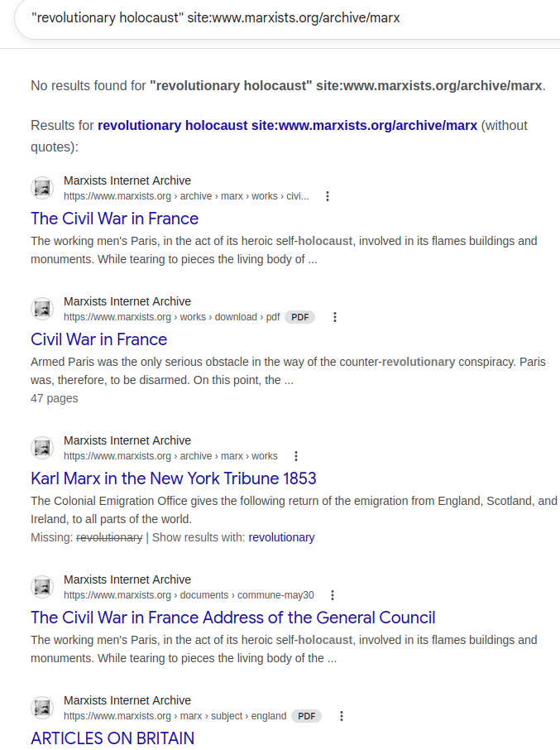Click the favicon beside Articles on Britain result
The image size is (560, 750).
tap(42, 709)
